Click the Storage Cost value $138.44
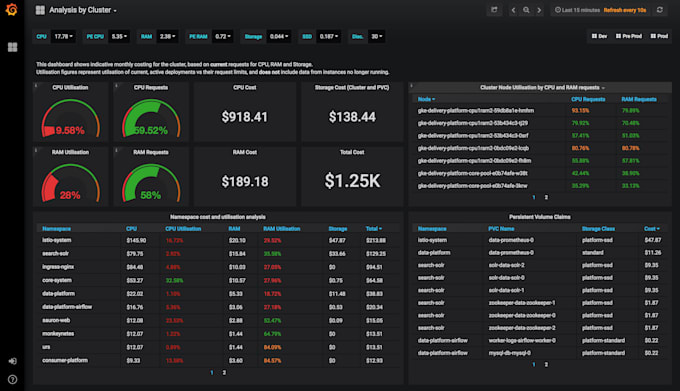680x391 pixels. click(352, 117)
